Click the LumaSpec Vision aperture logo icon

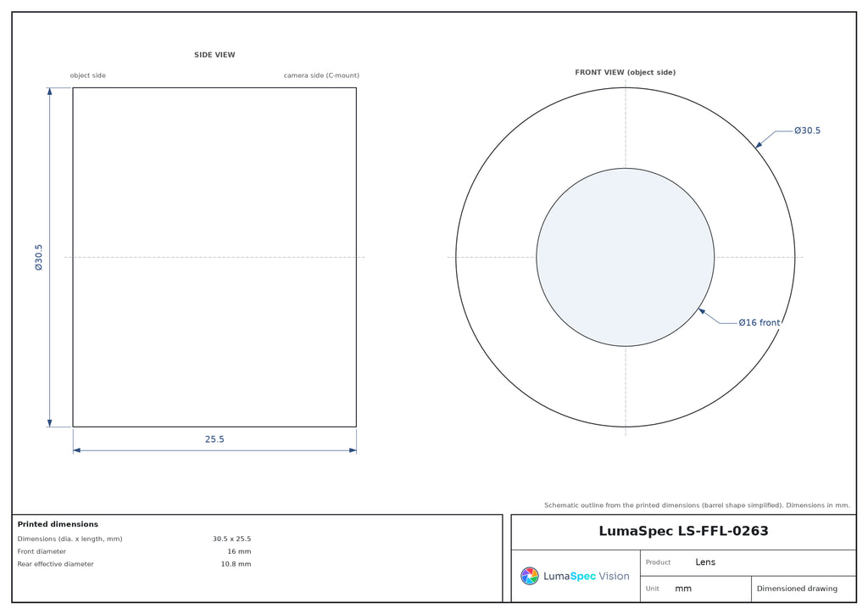pos(529,576)
